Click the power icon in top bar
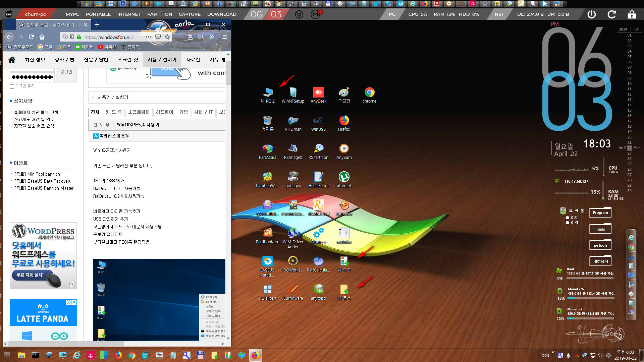The width and height of the screenshot is (644, 362). point(592,14)
